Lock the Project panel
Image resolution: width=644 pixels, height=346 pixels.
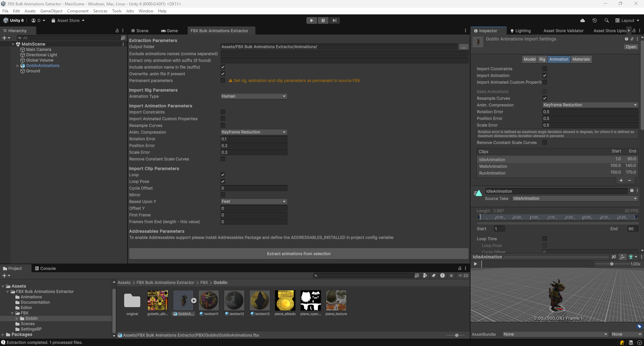click(460, 268)
